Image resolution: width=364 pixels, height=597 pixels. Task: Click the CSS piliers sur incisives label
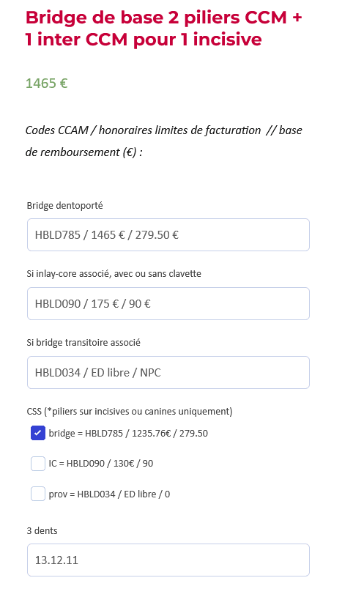130,412
